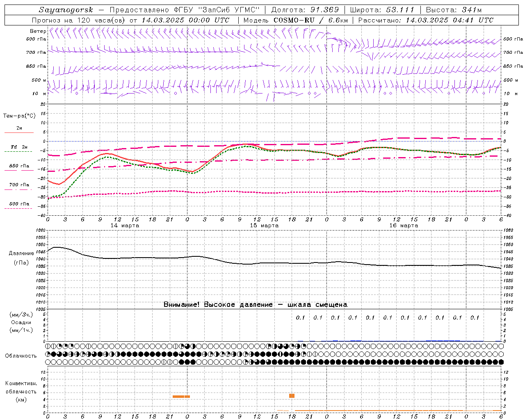Click the Ветер wind panel label
This screenshot has width=525, height=420.
click(x=38, y=31)
